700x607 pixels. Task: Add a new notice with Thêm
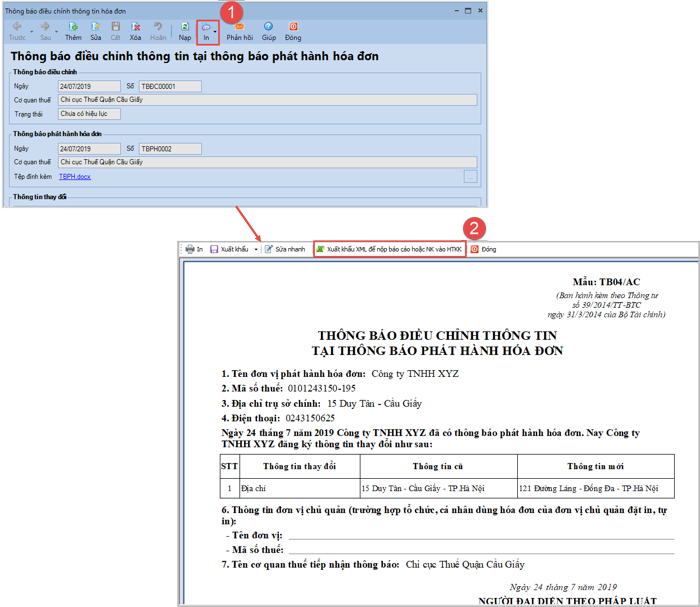(73, 31)
